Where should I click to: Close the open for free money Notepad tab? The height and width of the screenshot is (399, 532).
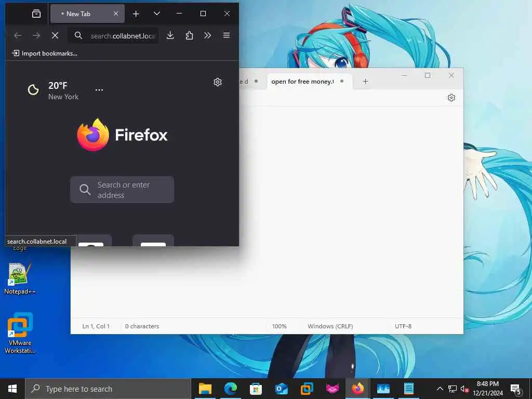click(342, 81)
